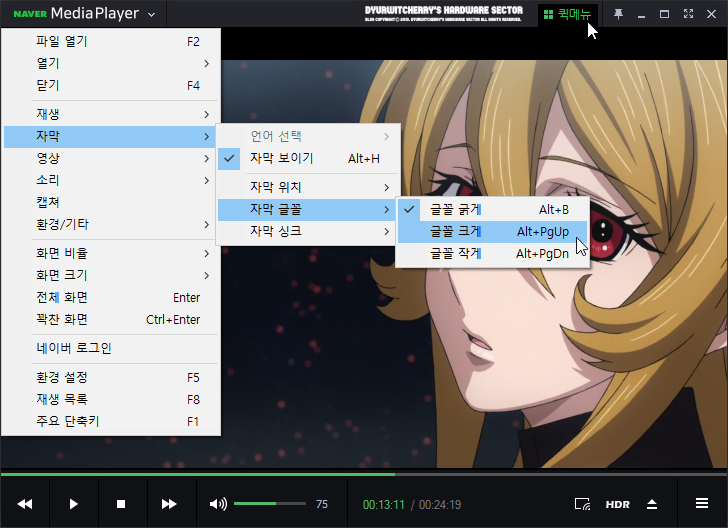Choose 닫기 from the menu
The height and width of the screenshot is (528, 728).
tap(111, 85)
